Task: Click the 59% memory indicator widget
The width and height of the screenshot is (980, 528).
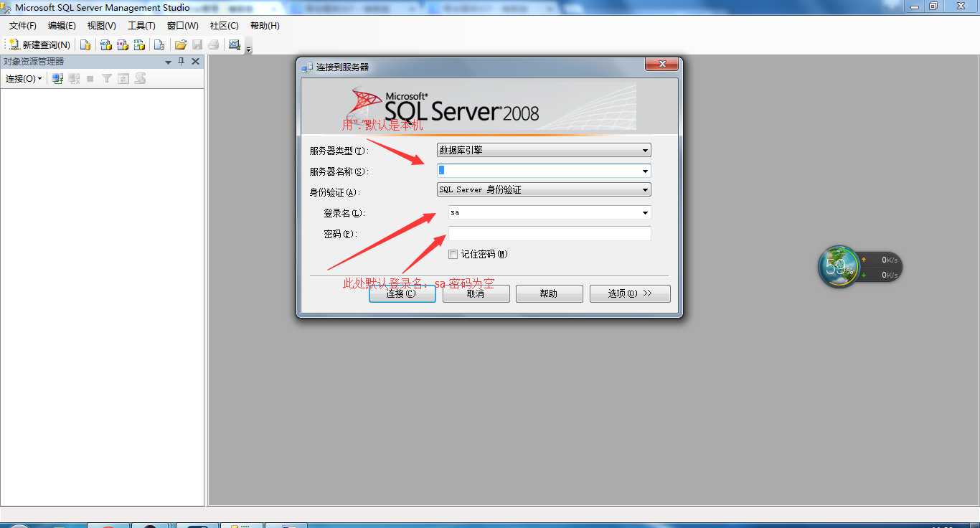Action: (839, 267)
